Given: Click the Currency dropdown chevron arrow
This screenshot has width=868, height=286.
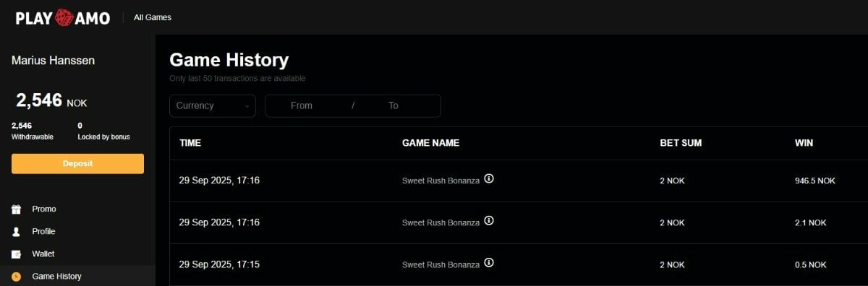Looking at the screenshot, I should pyautogui.click(x=247, y=106).
